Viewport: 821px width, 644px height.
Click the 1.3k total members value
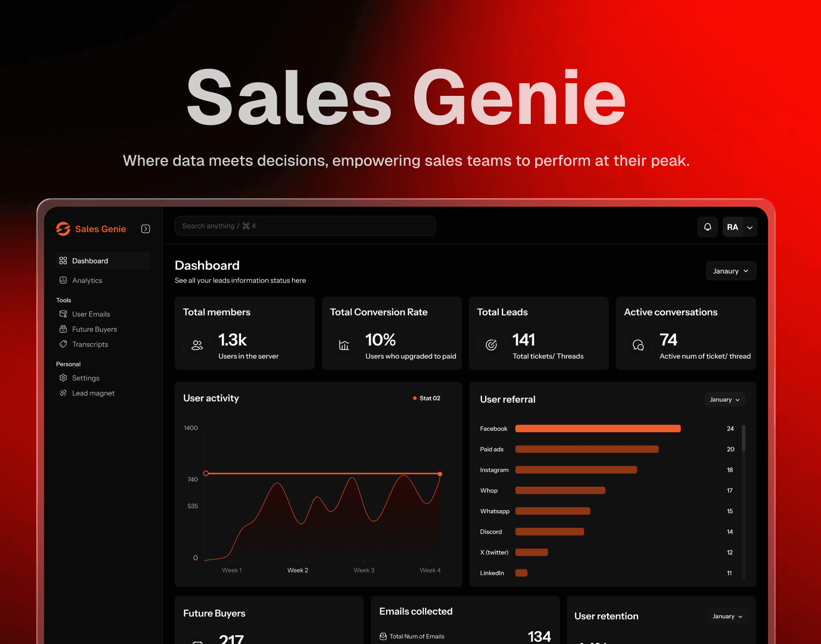pyautogui.click(x=232, y=340)
